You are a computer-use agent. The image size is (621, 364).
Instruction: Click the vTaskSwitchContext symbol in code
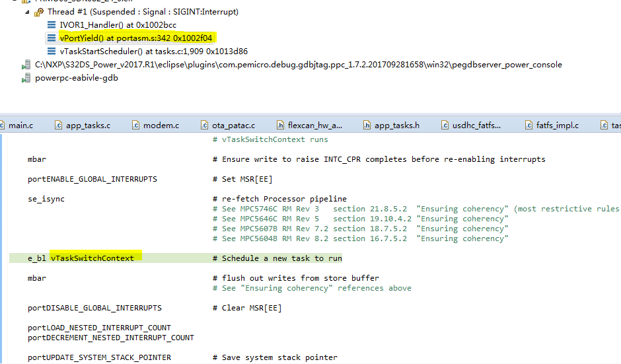point(92,258)
